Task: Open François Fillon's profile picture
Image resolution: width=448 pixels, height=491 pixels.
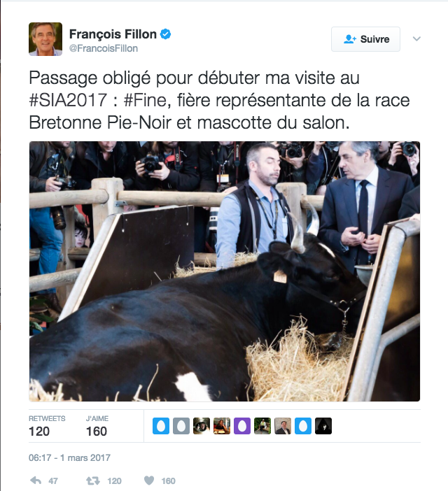Action: point(45,39)
